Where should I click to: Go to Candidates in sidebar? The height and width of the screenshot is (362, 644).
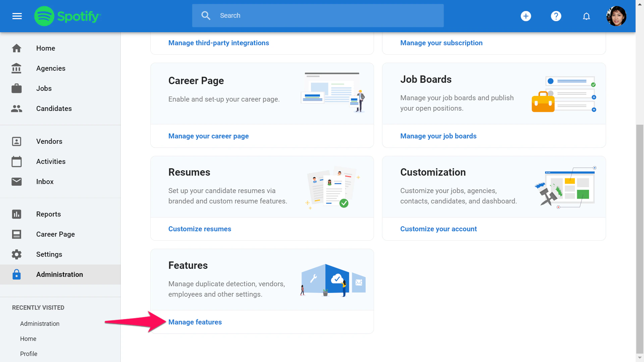(x=54, y=109)
